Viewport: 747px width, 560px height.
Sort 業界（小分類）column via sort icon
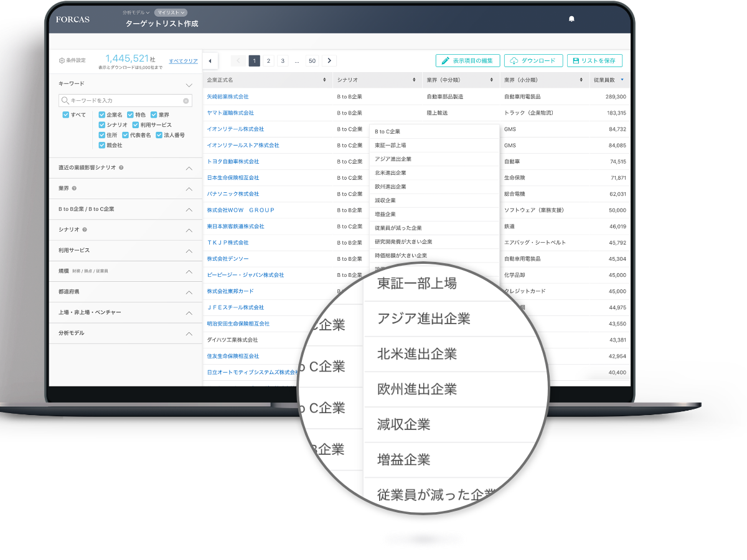(581, 80)
